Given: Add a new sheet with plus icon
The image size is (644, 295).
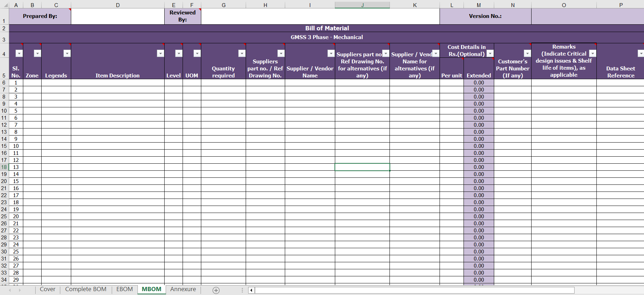Looking at the screenshot, I should click(x=216, y=290).
